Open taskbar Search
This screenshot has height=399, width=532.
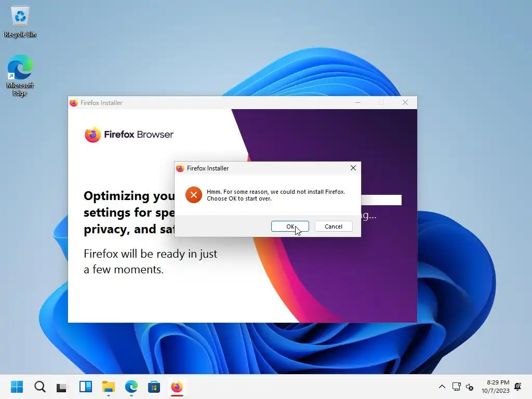pos(39,387)
